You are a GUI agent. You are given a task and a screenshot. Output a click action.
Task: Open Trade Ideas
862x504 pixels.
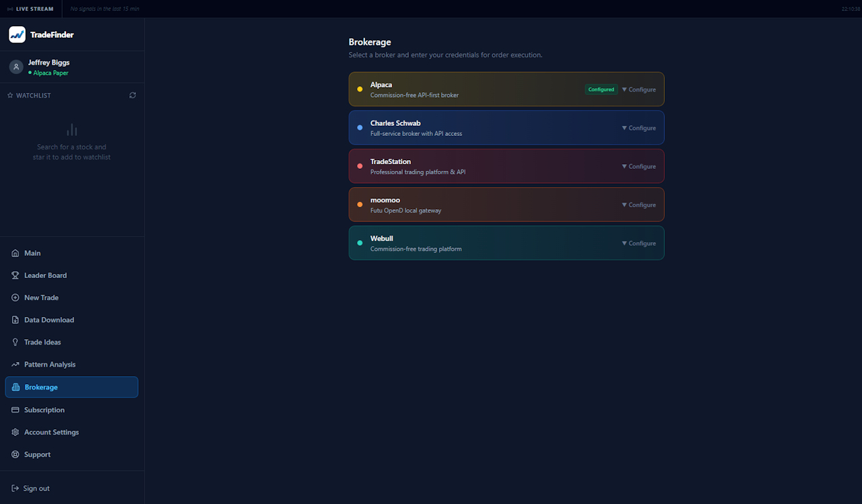point(71,342)
